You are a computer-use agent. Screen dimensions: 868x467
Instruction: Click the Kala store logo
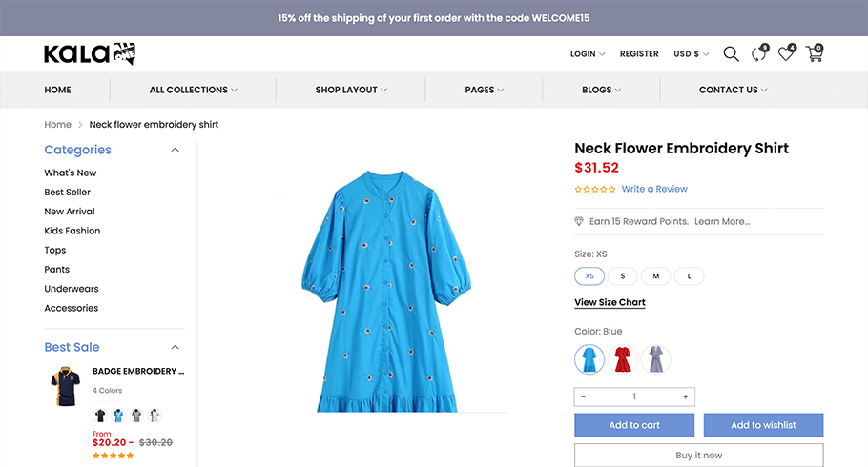coord(90,53)
